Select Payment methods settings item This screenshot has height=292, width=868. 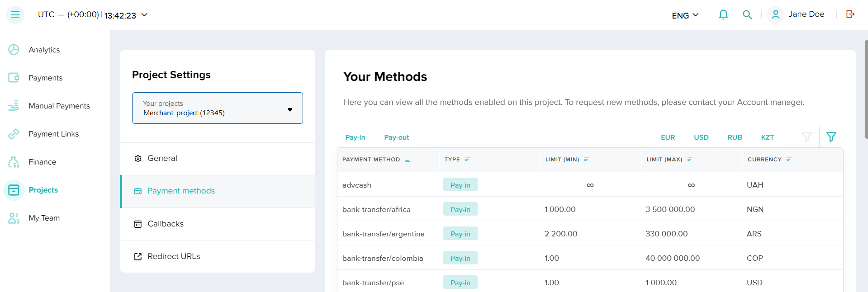point(218,191)
